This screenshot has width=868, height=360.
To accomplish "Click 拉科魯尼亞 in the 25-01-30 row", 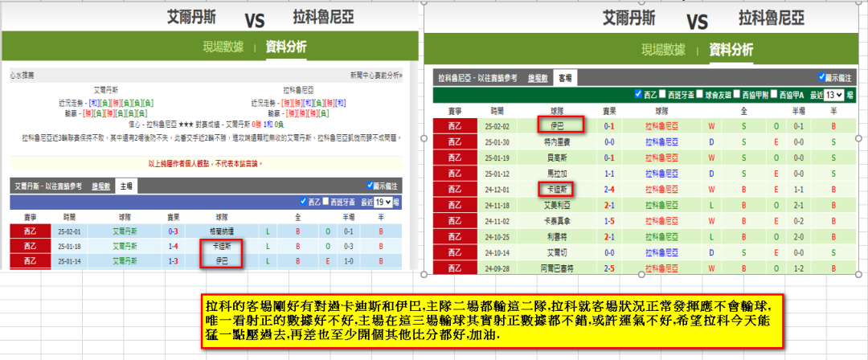I will coord(662,141).
